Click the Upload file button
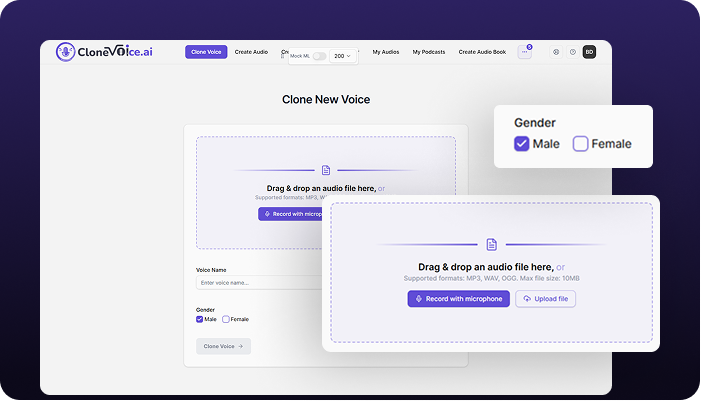This screenshot has width=701, height=401. (545, 299)
